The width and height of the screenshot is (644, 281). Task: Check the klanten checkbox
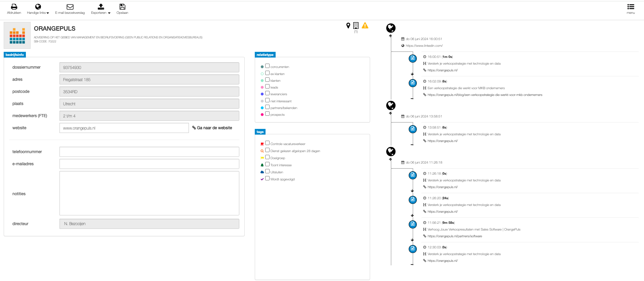(x=268, y=80)
